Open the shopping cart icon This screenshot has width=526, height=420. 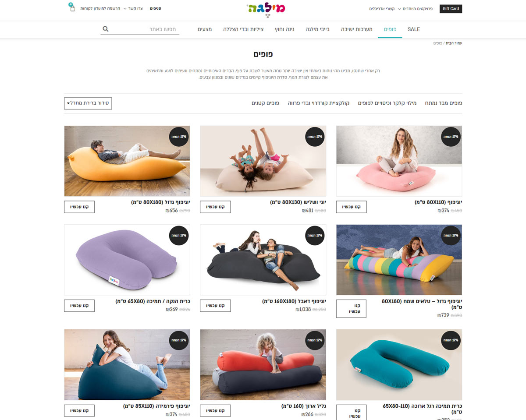pos(72,8)
